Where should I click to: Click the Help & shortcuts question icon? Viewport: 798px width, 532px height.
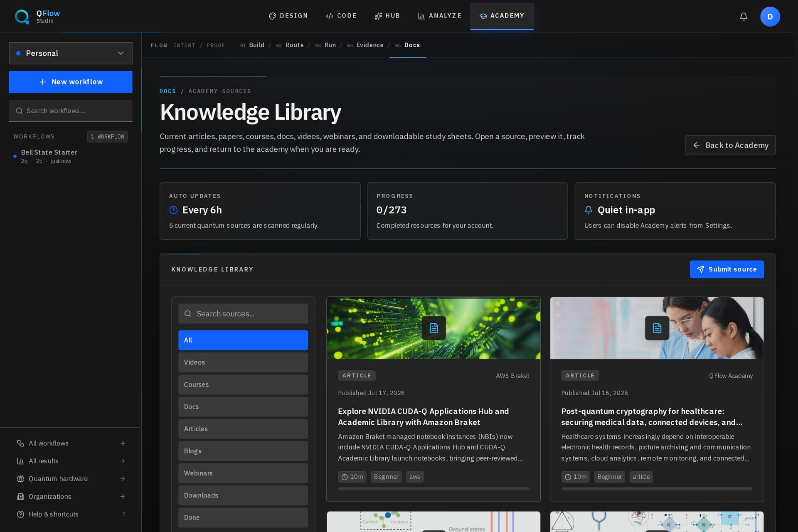point(20,514)
